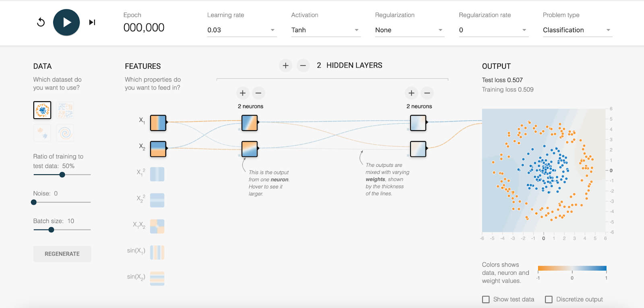Enable the sin(X2) feature
This screenshot has width=644, height=308.
tap(157, 278)
